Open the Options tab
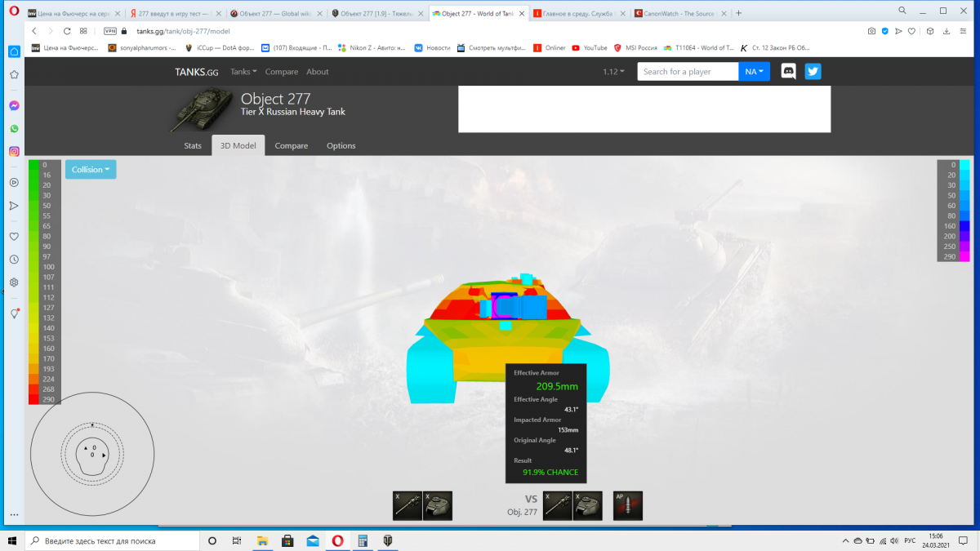The height and width of the screenshot is (551, 980). click(341, 145)
